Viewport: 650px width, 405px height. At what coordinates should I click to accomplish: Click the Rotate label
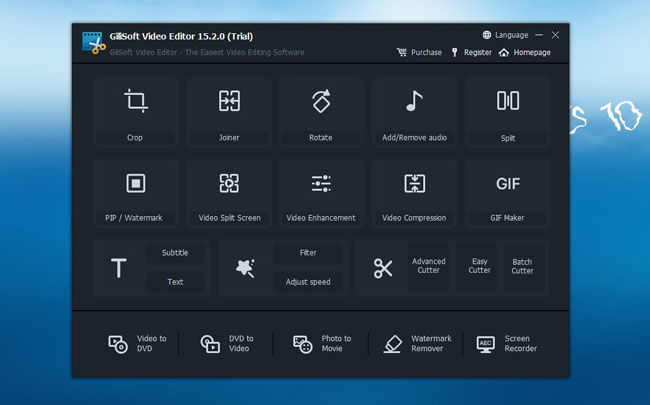(321, 138)
